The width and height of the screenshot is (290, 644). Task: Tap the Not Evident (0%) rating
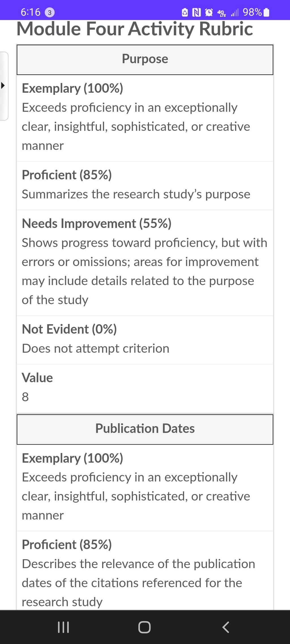145,340
